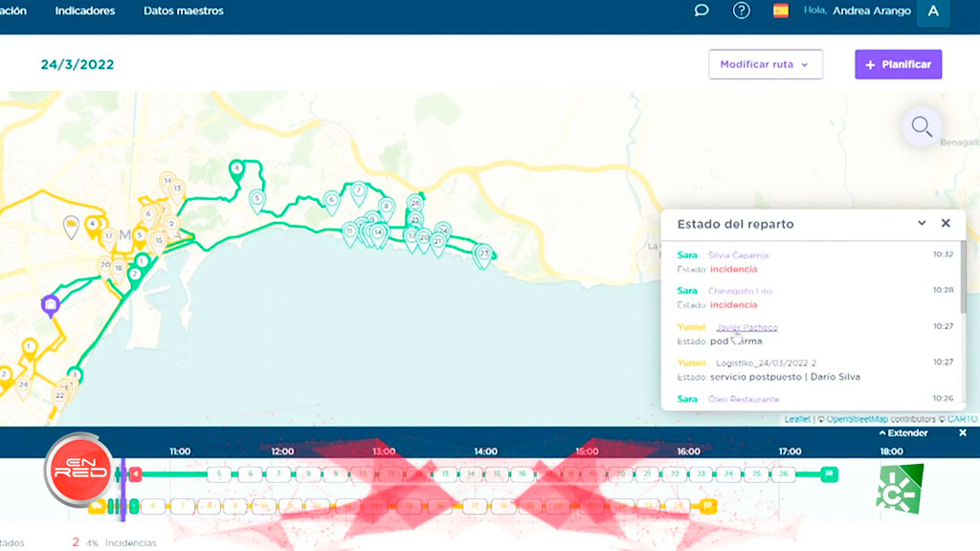980x551 pixels.
Task: Close the Estado del reparto panel
Action: point(946,223)
